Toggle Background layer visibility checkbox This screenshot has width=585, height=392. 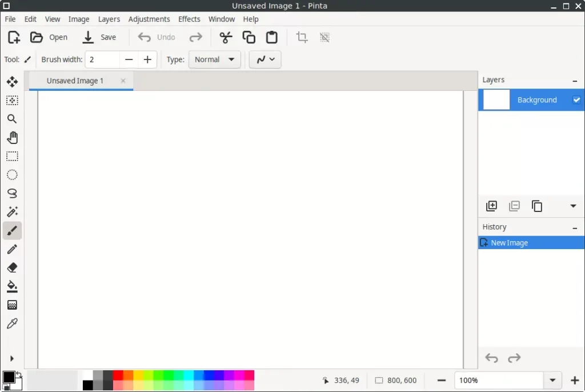[x=576, y=99]
